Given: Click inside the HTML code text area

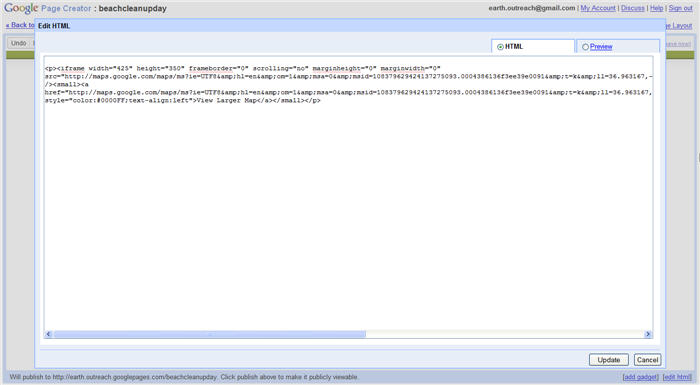Looking at the screenshot, I should [x=348, y=197].
